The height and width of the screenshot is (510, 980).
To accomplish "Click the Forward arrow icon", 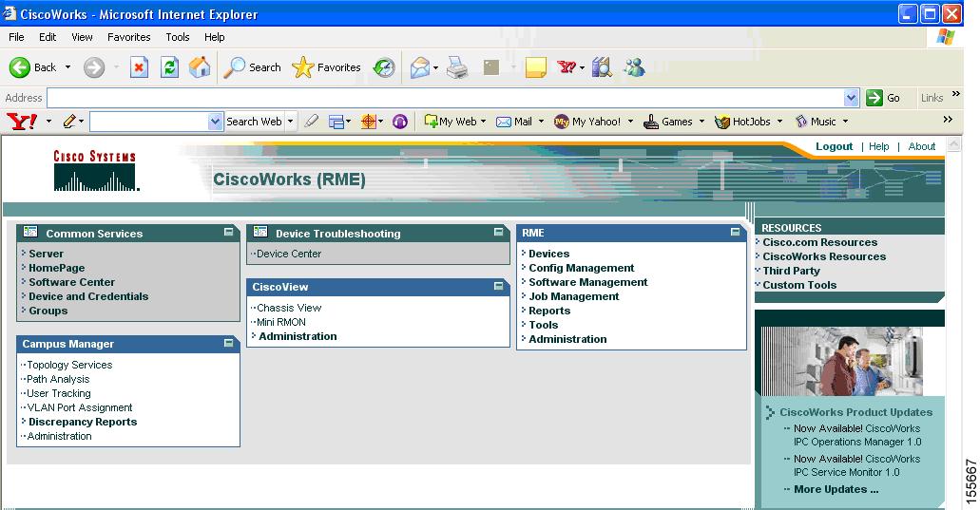I will (94, 66).
